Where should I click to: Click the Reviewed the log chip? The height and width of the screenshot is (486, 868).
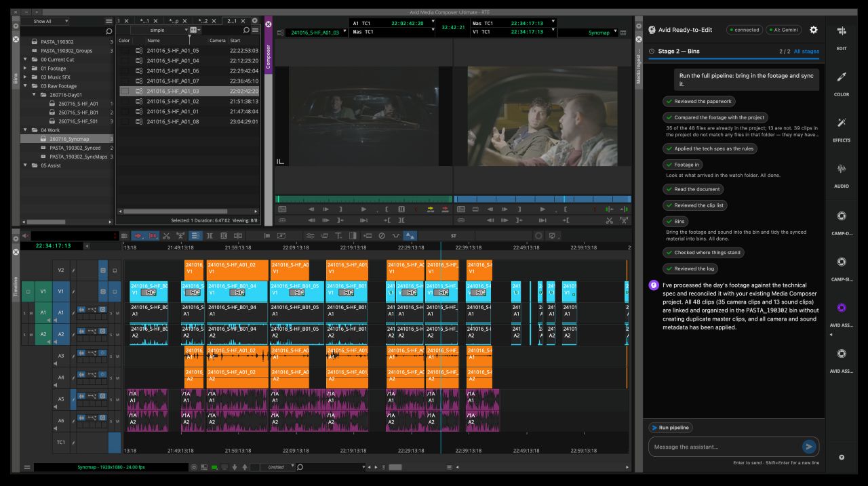690,268
